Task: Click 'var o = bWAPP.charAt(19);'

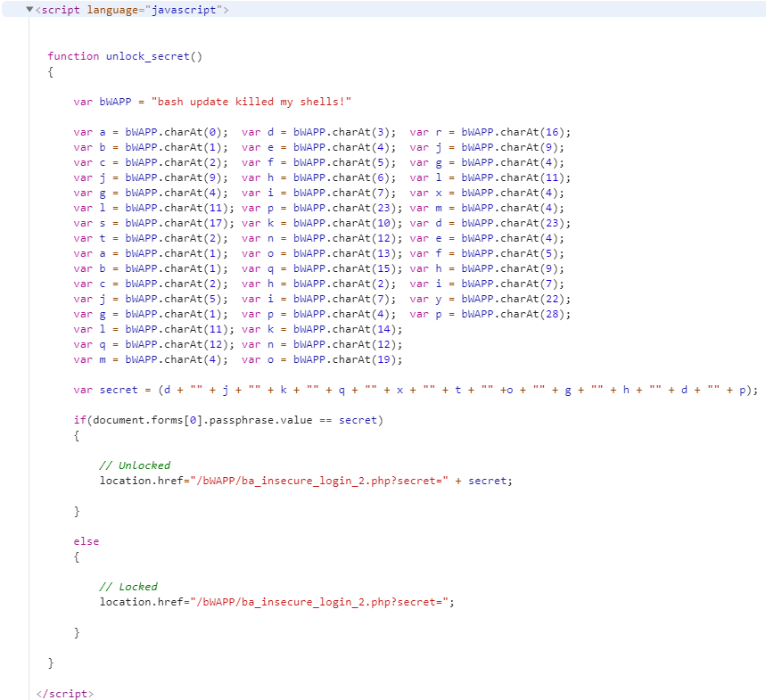Action: tap(322, 359)
